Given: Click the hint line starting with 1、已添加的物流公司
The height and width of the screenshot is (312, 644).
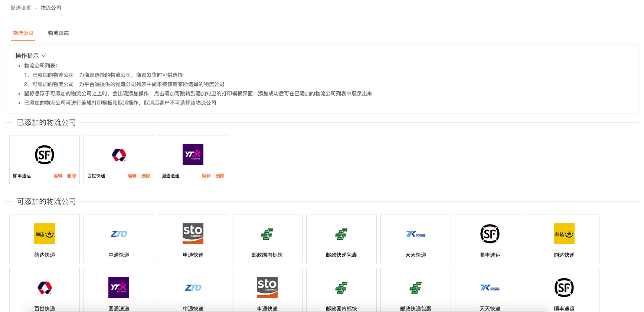Looking at the screenshot, I should coord(104,75).
